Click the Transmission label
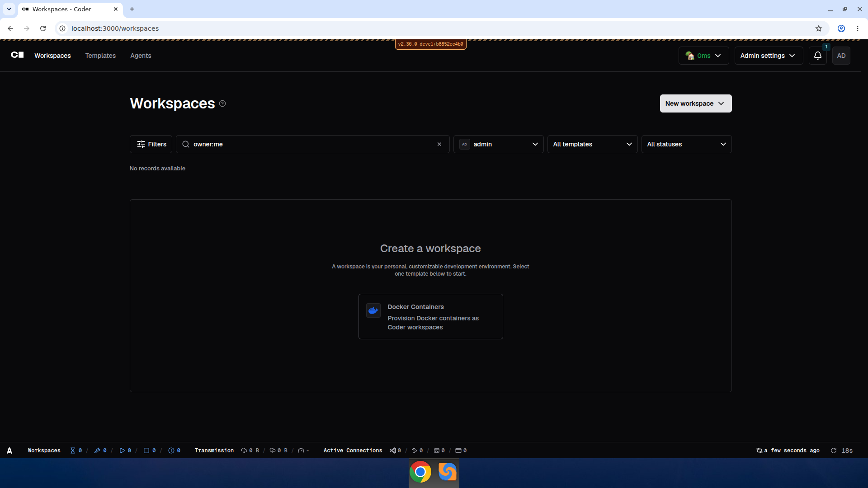The height and width of the screenshot is (488, 868). (x=214, y=450)
